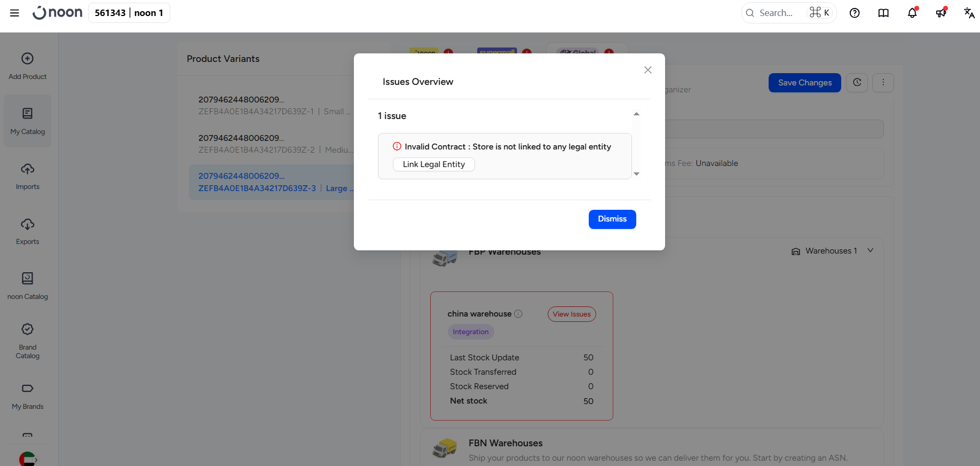The height and width of the screenshot is (466, 980).
Task: Open Brand Catalog in the sidebar
Action: tap(28, 341)
